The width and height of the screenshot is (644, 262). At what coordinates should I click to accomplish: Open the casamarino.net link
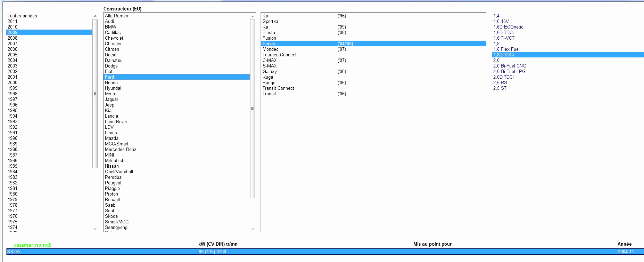(x=32, y=245)
